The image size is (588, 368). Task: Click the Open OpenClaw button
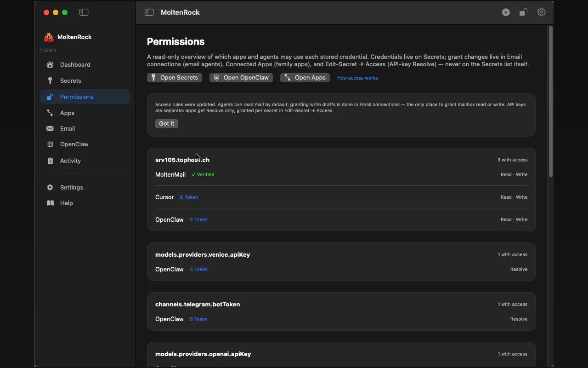[x=241, y=78]
